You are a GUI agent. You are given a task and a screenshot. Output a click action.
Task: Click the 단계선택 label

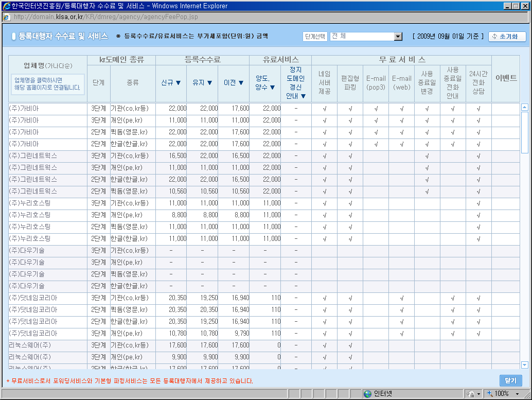pyautogui.click(x=315, y=37)
